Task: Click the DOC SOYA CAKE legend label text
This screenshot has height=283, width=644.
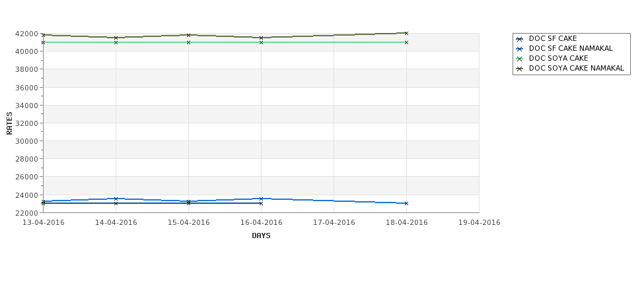Action: 559,58
